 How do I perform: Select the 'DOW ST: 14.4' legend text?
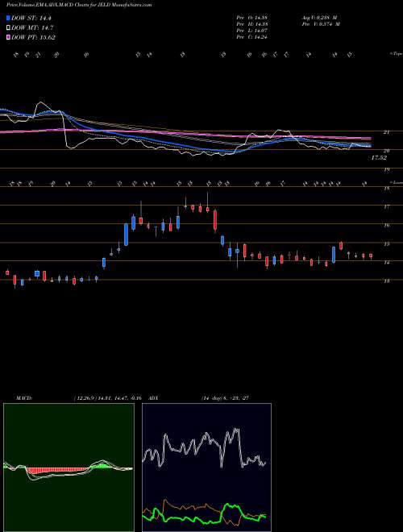[x=31, y=18]
